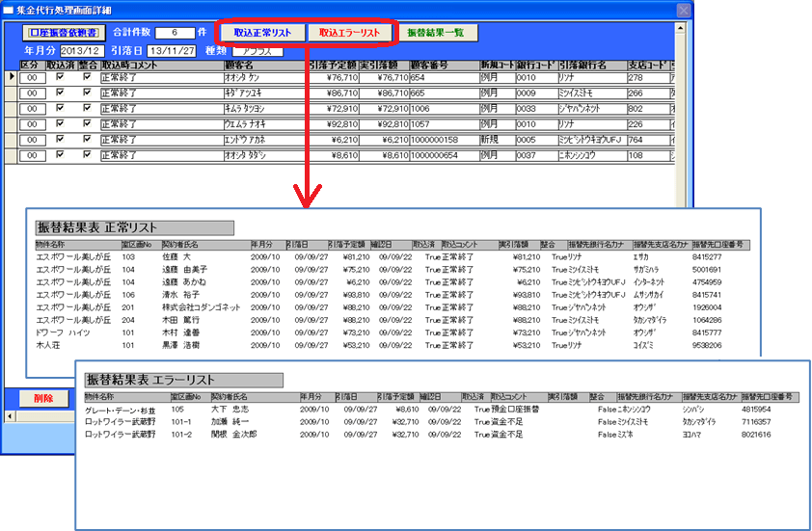Viewport: 812px width, 531px height.
Task: Open the 取込正常リスト report
Action: (262, 33)
